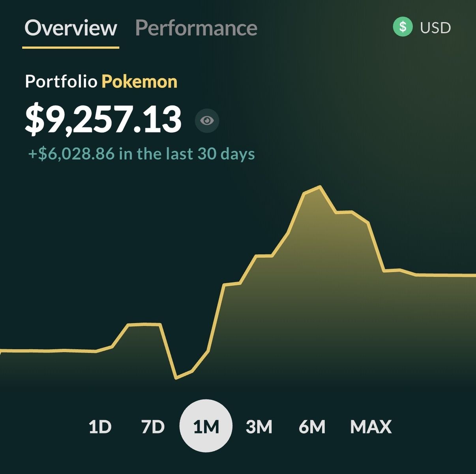Switch to the Performance tab

pyautogui.click(x=196, y=28)
